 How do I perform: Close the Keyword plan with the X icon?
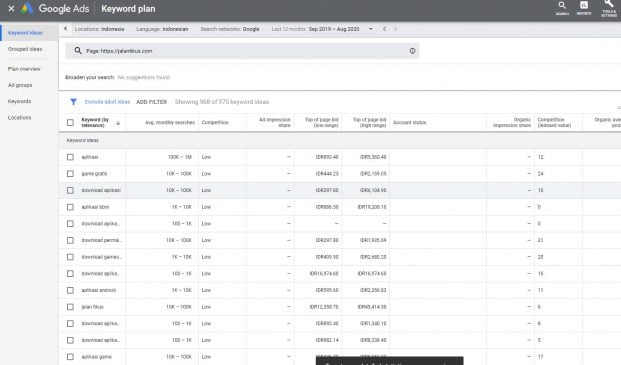(11, 8)
